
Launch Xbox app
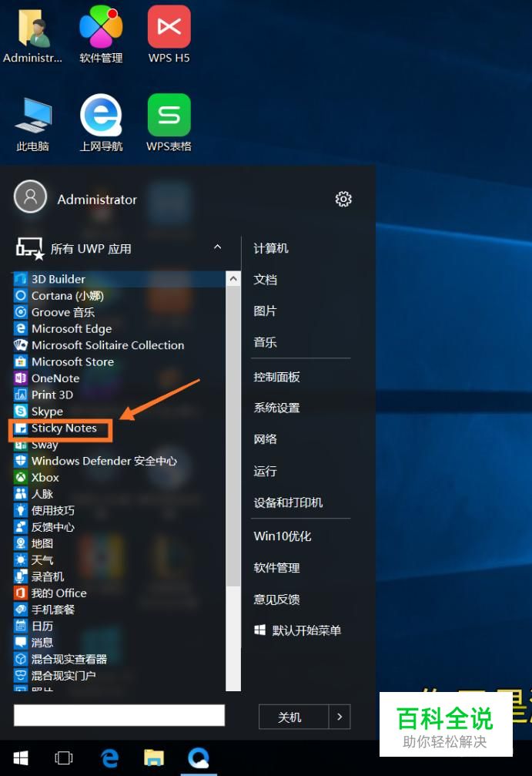119,478
